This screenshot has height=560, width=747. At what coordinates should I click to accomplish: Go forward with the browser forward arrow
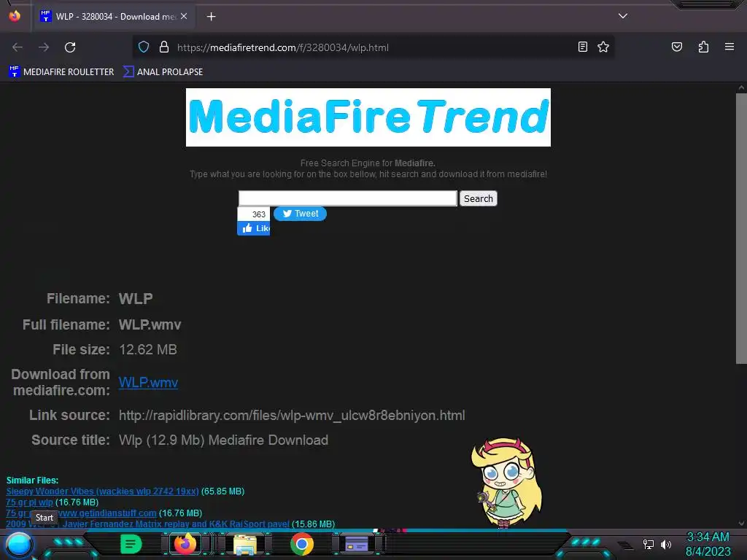pos(44,47)
